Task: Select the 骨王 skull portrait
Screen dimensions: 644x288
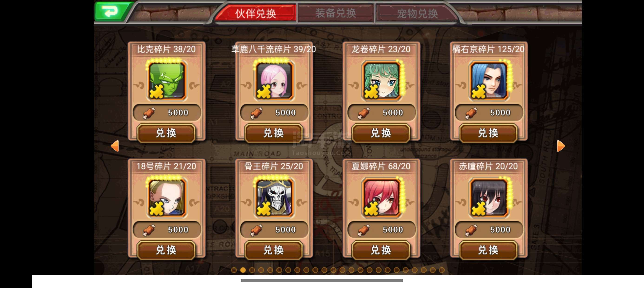Action: click(x=274, y=197)
